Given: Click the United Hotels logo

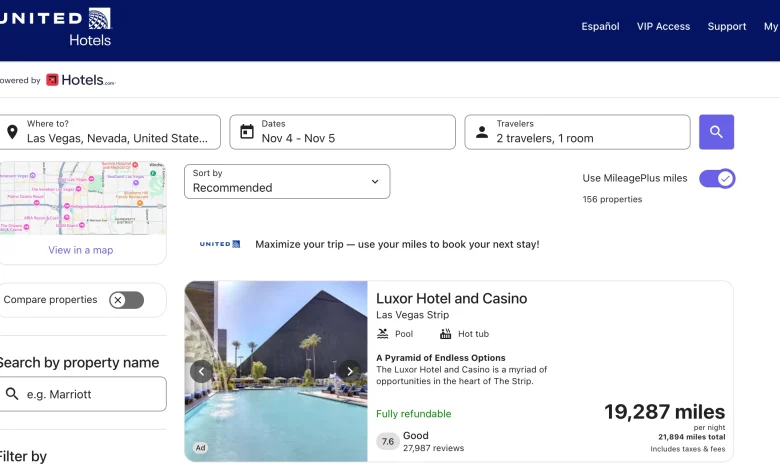Looking at the screenshot, I should (56, 27).
